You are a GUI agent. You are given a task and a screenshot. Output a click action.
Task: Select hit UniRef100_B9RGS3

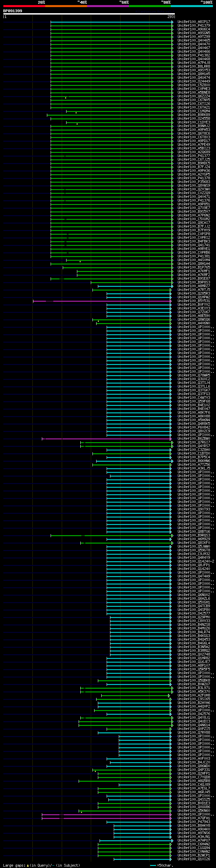click(x=194, y=535)
